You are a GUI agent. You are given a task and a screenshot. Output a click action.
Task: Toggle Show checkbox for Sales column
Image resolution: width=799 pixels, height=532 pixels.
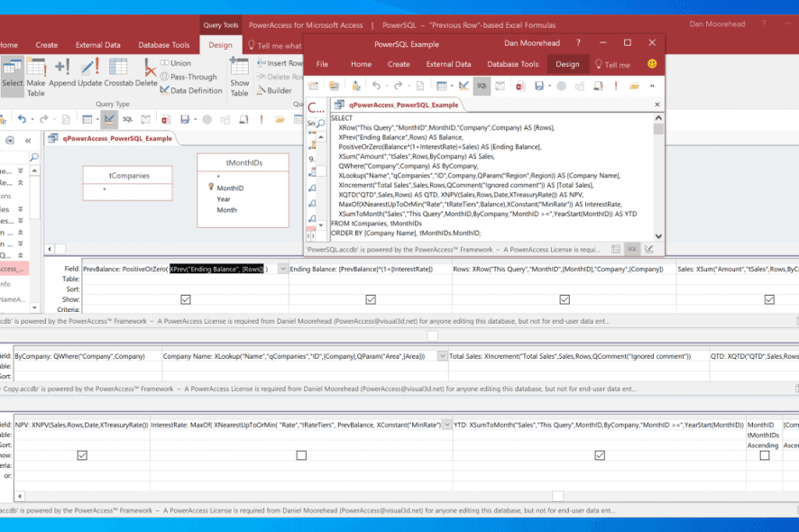[x=769, y=299]
